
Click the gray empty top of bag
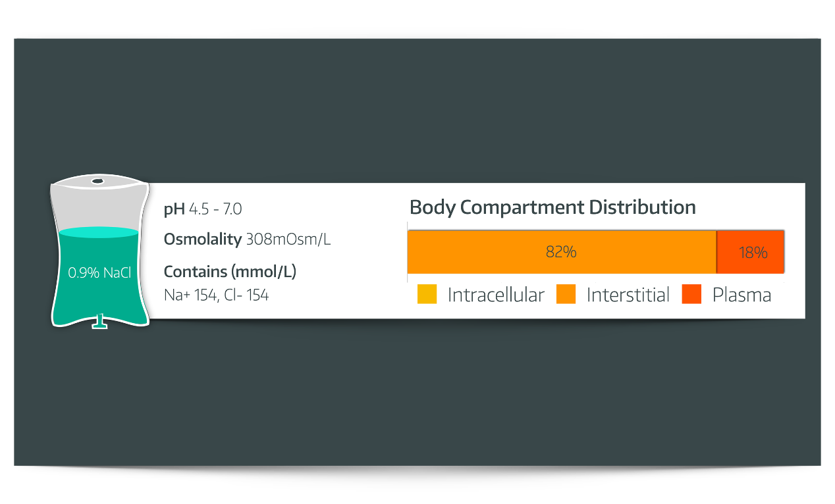[99, 207]
